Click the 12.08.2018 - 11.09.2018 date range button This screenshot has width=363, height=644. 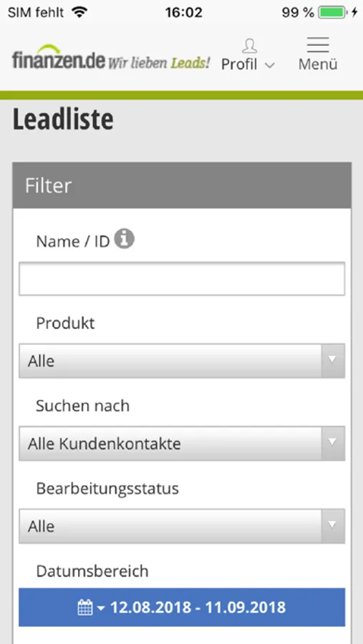(x=182, y=607)
